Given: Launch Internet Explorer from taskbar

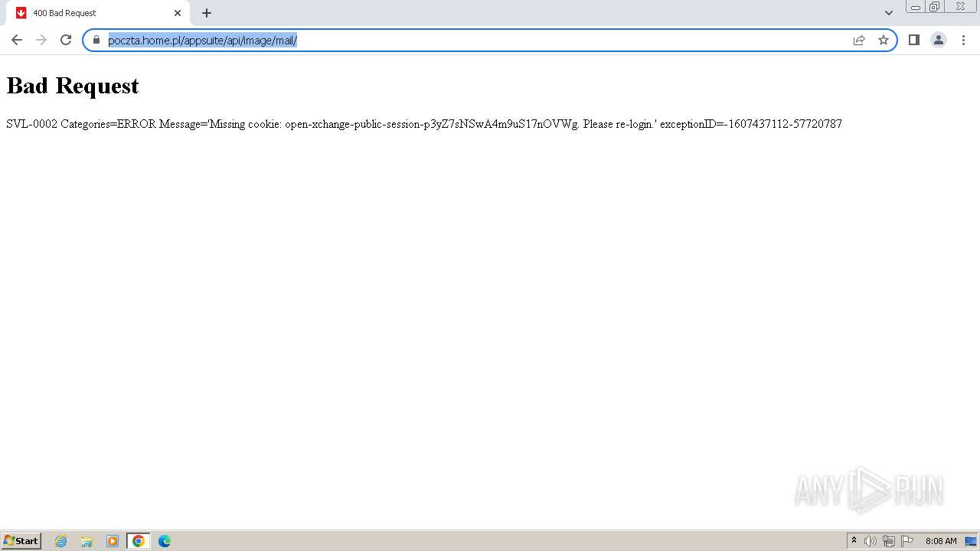Looking at the screenshot, I should 61,541.
